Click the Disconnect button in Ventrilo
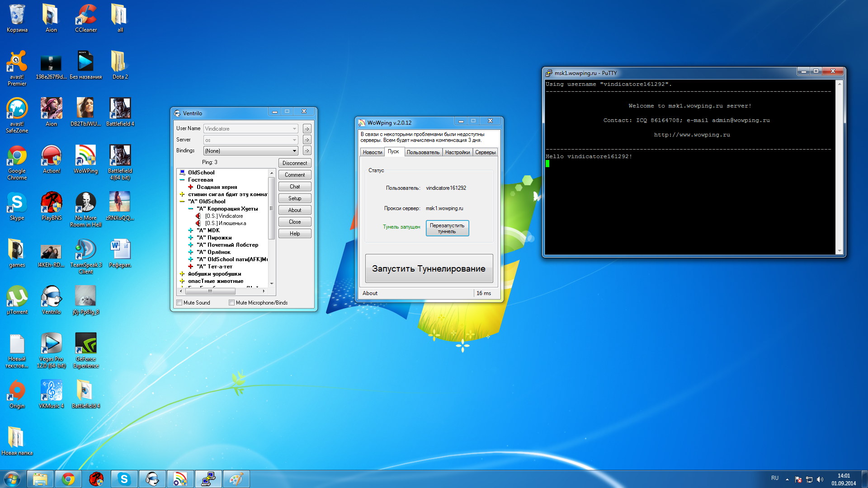Screen dimensions: 868x488 pos(294,163)
